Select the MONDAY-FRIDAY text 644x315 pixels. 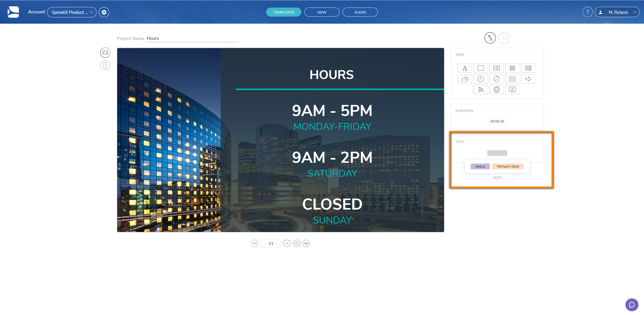(x=332, y=127)
